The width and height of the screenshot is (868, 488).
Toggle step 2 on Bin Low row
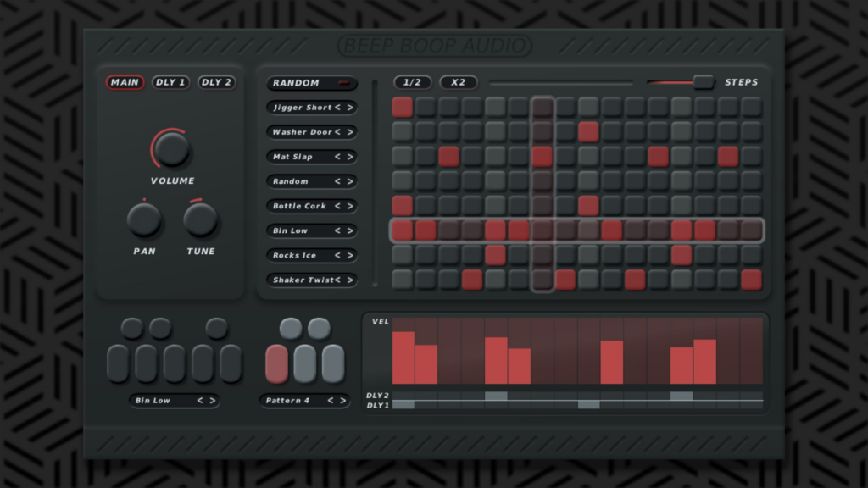click(426, 230)
